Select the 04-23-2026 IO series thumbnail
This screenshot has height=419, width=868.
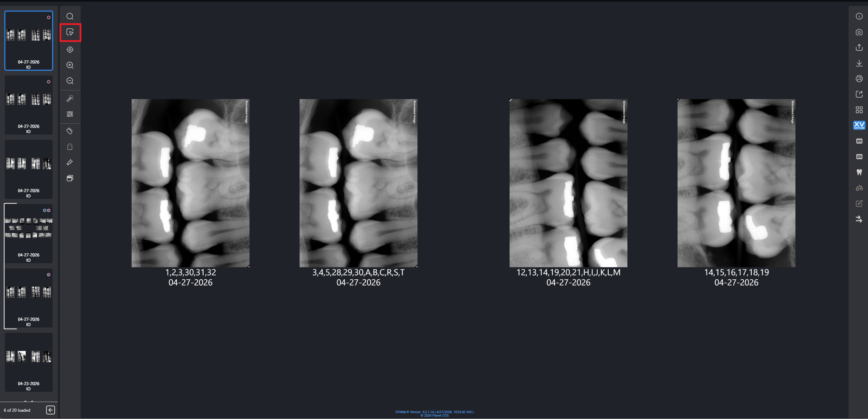(29, 362)
